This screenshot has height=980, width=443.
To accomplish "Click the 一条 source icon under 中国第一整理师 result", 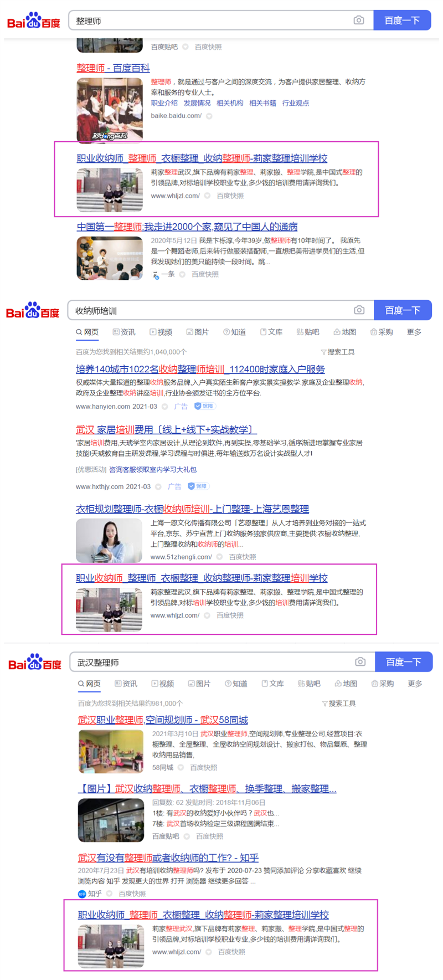I will 156,275.
